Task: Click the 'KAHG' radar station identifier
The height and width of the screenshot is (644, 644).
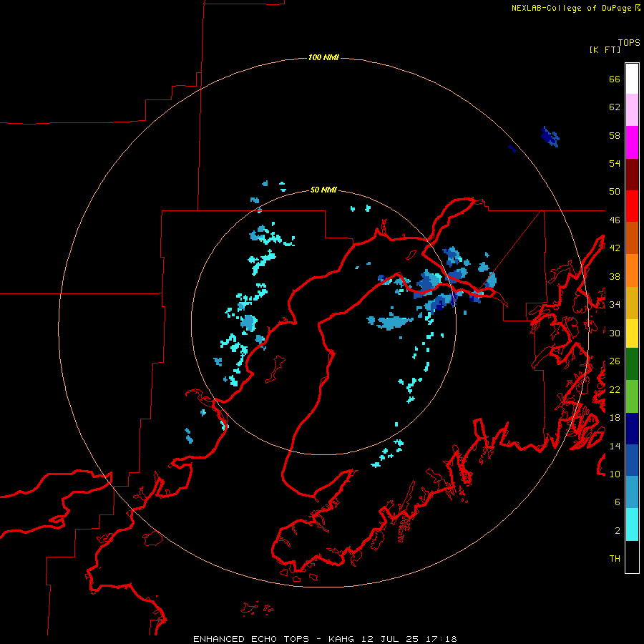Action: [343, 639]
